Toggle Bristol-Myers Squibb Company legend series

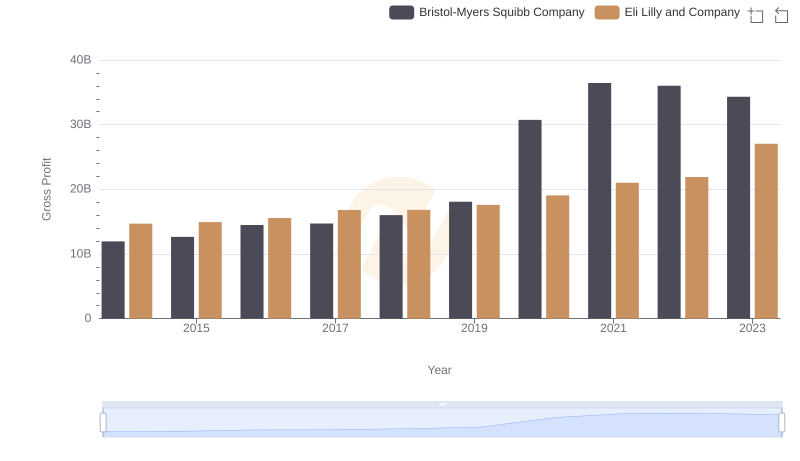(x=486, y=12)
